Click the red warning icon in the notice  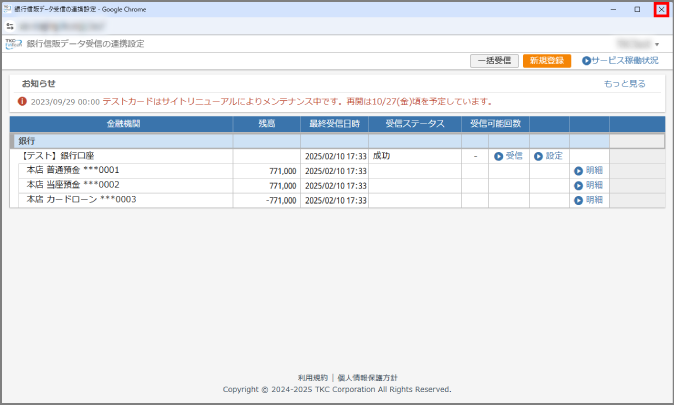pyautogui.click(x=22, y=102)
